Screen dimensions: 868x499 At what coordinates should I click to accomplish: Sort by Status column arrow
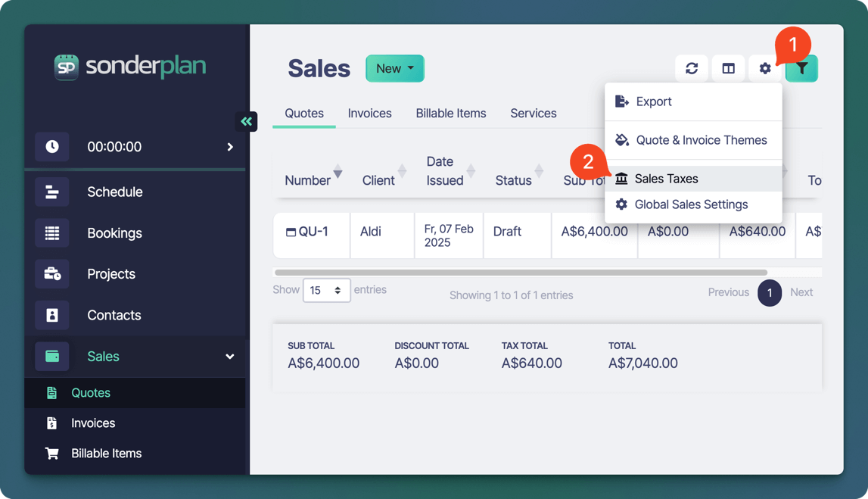point(539,171)
